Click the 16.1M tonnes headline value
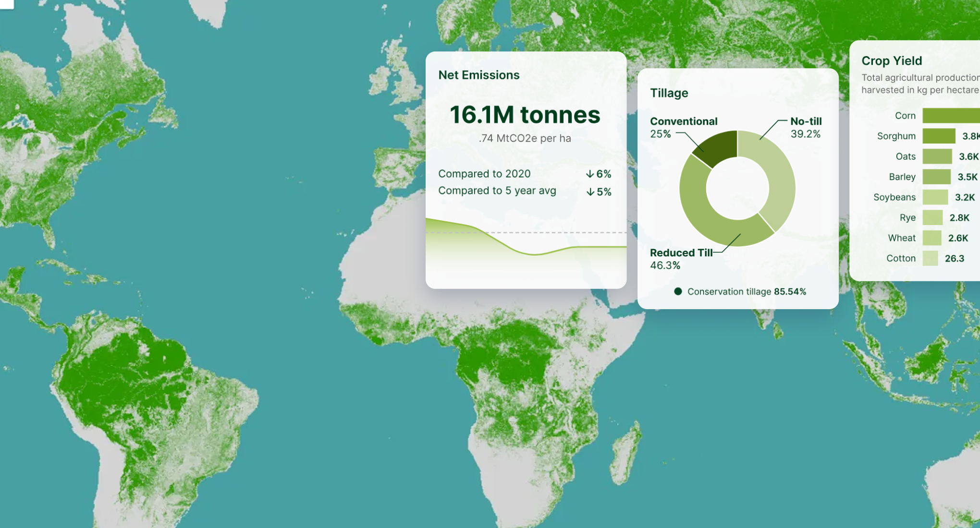 (525, 115)
